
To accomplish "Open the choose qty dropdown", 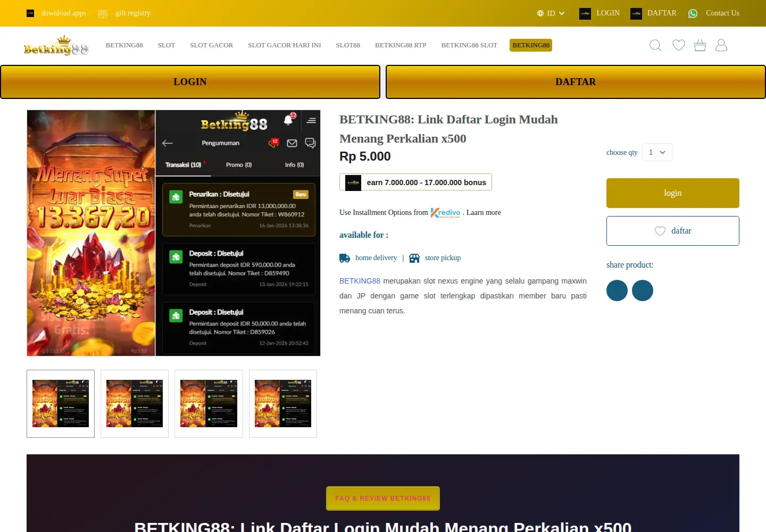I will (x=657, y=152).
